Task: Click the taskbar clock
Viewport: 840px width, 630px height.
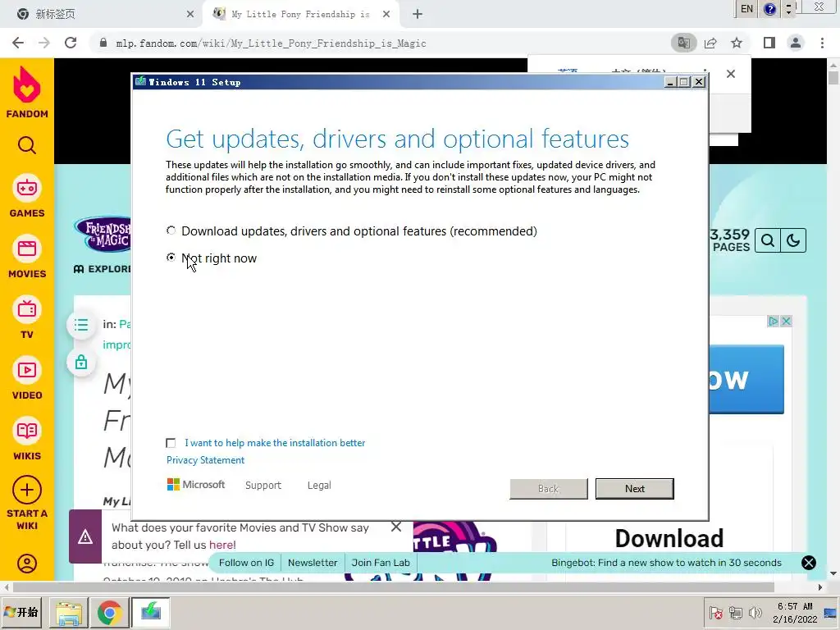Action: 795,612
